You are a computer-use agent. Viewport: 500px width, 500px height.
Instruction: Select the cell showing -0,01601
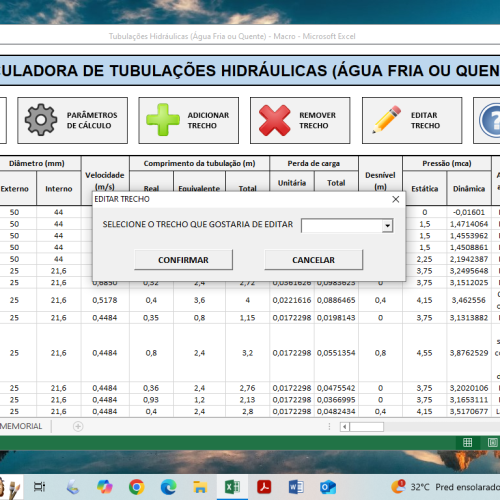click(x=469, y=212)
